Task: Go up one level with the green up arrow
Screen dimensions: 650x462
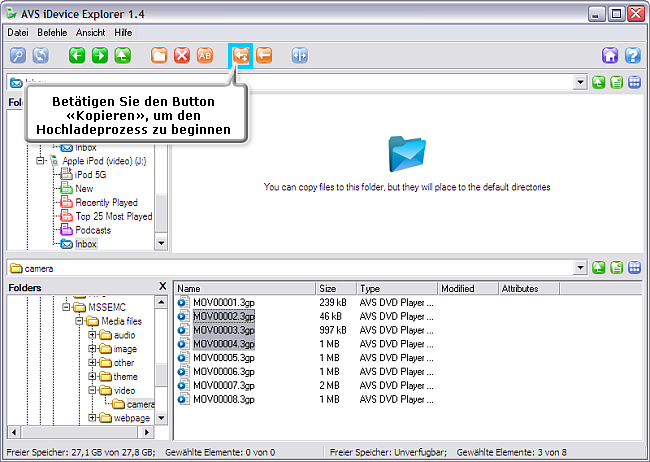Action: point(123,55)
